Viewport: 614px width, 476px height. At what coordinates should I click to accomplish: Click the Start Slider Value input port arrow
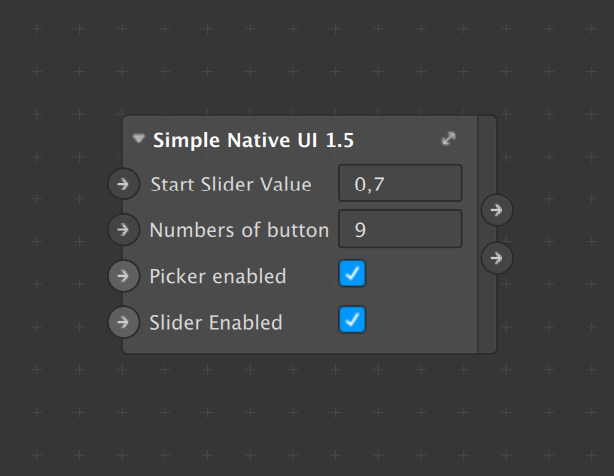[123, 184]
